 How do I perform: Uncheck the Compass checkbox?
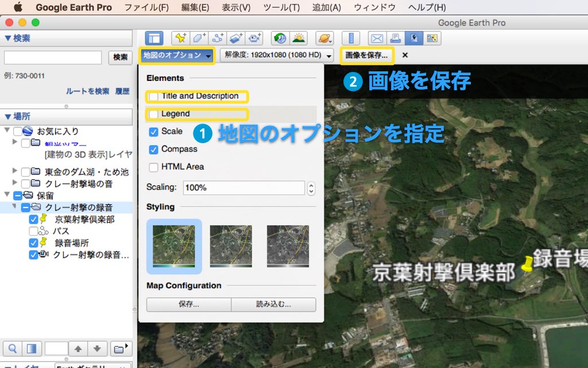coord(153,149)
